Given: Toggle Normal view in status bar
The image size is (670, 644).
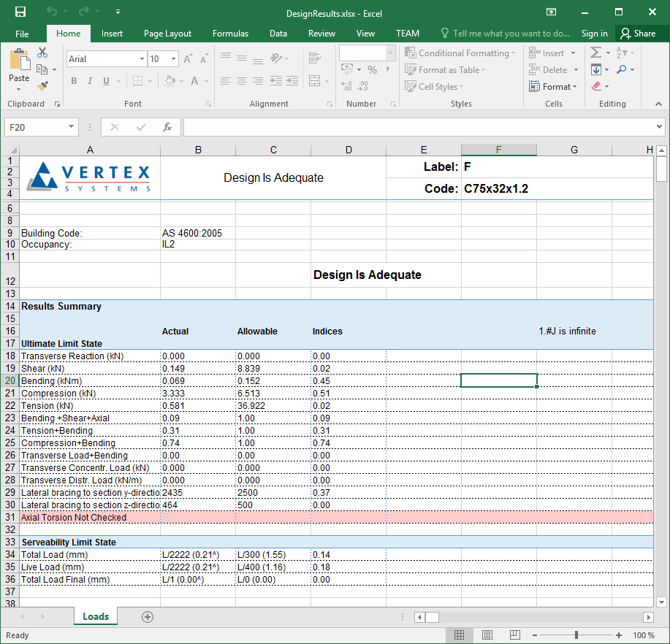Looking at the screenshot, I should [460, 635].
